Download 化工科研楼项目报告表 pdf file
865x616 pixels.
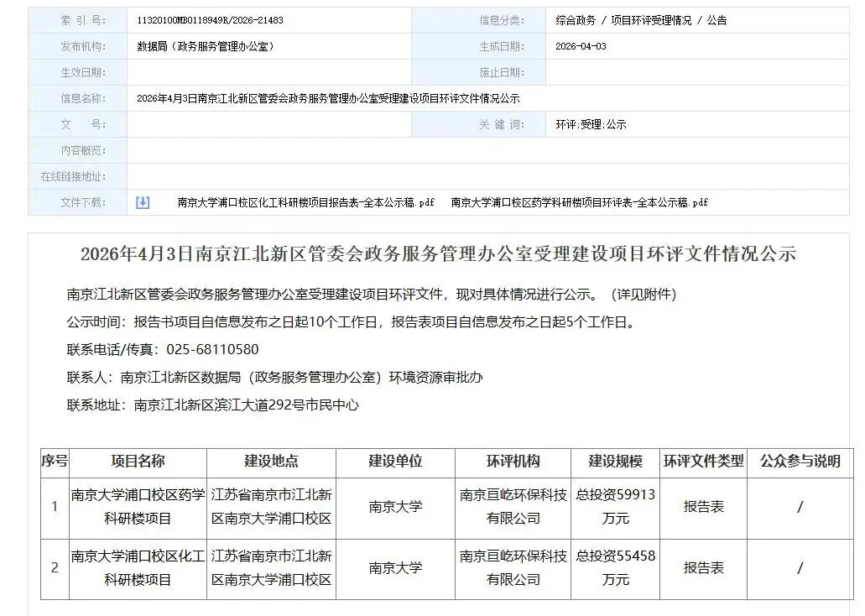[305, 202]
